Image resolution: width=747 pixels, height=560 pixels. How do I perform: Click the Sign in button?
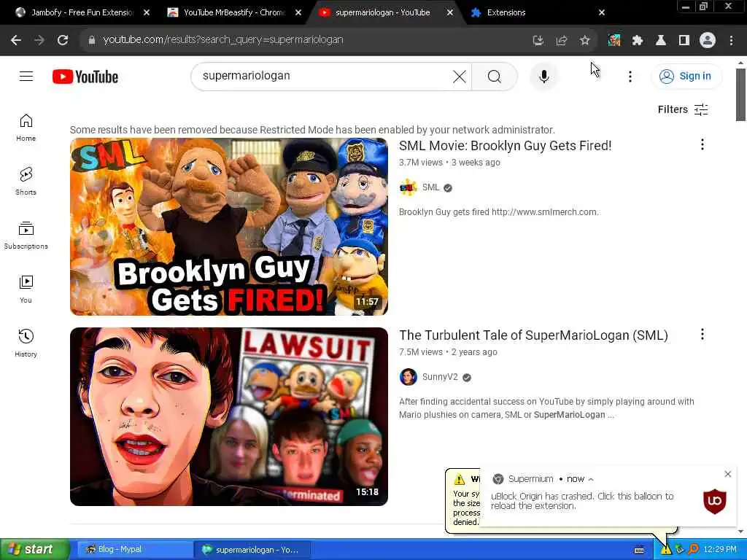pyautogui.click(x=686, y=76)
